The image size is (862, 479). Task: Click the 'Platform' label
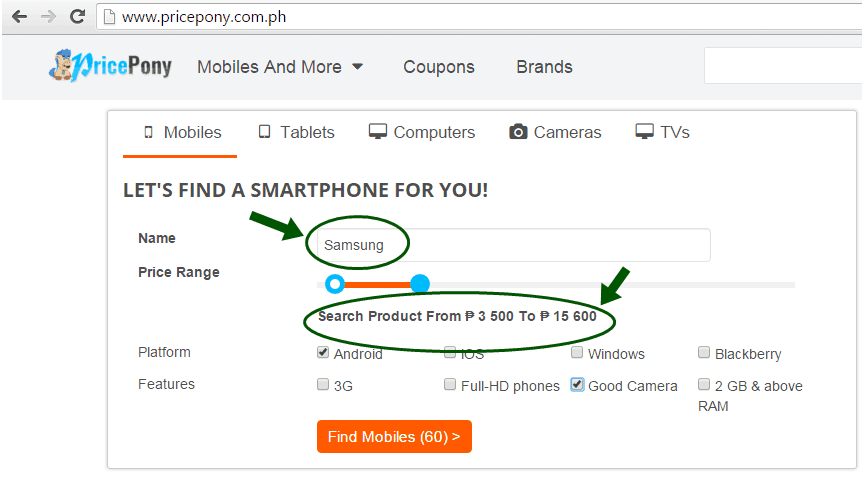164,352
